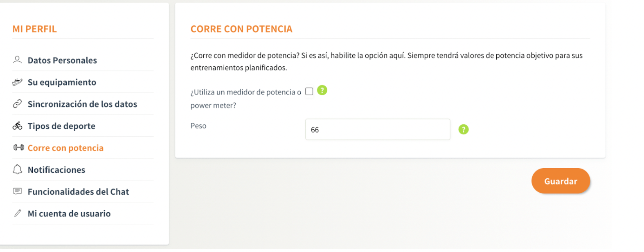
Task: Click the chain link icon for Sincronización
Action: pos(17,104)
